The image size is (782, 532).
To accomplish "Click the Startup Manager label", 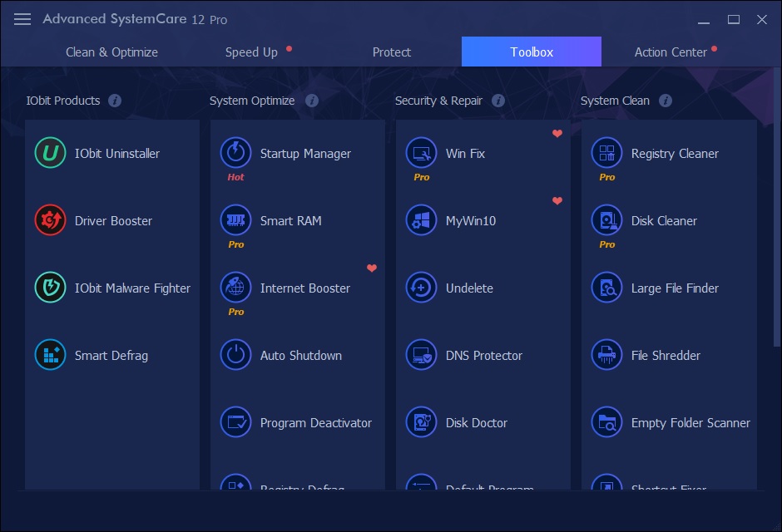I will pos(305,154).
